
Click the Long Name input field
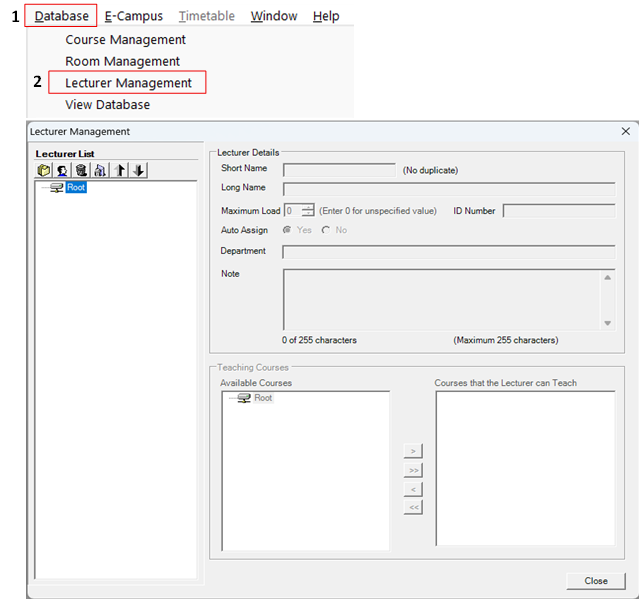449,189
